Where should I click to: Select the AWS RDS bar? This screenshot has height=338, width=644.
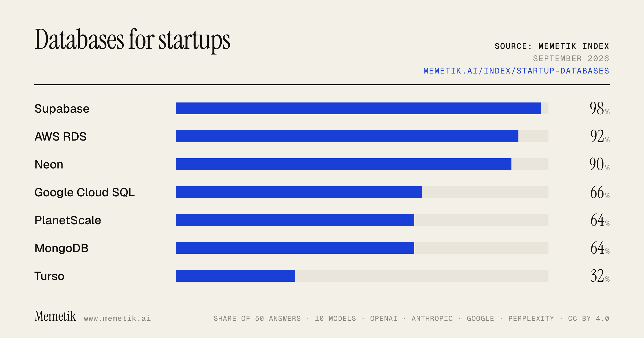(347, 136)
